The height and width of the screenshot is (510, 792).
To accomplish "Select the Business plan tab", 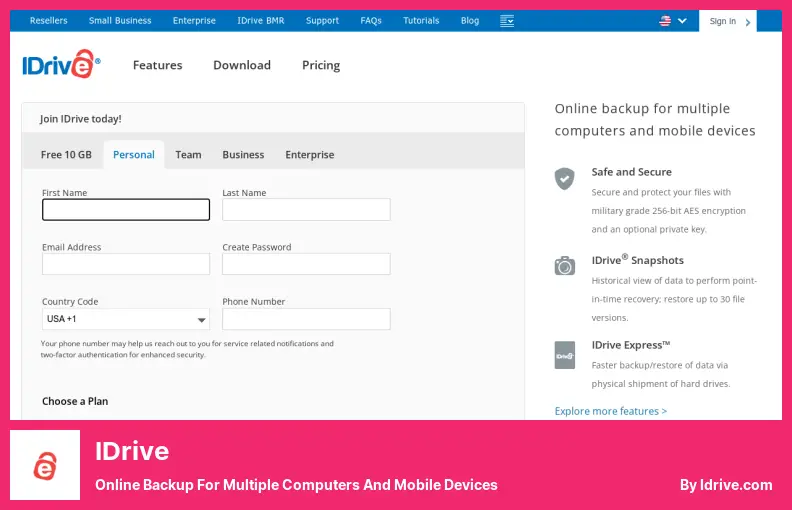I will (x=243, y=155).
